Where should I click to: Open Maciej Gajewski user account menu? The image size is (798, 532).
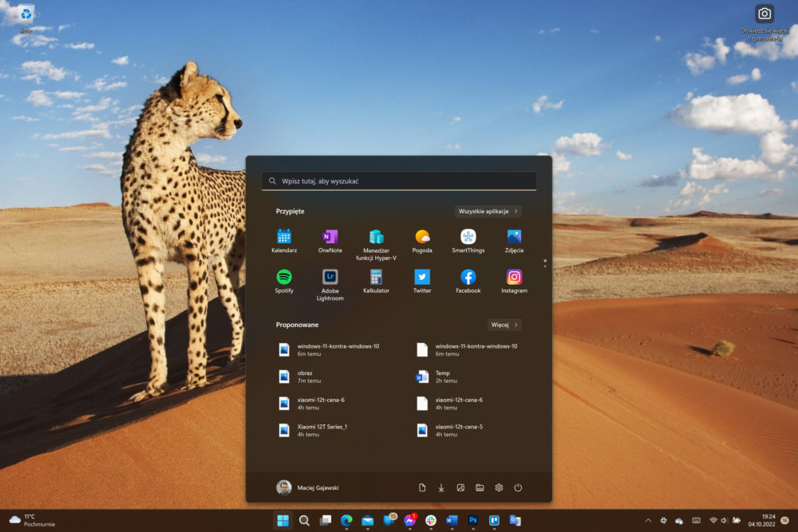pyautogui.click(x=308, y=487)
